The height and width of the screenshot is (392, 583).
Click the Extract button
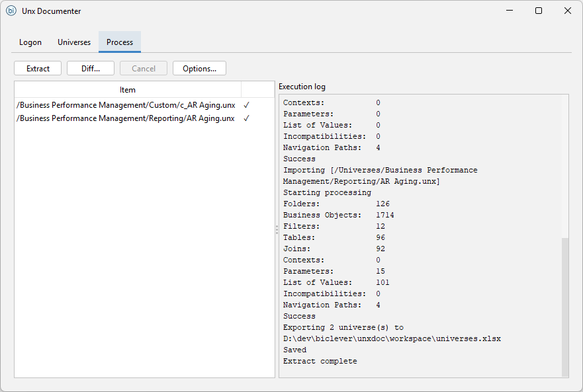[x=38, y=68]
